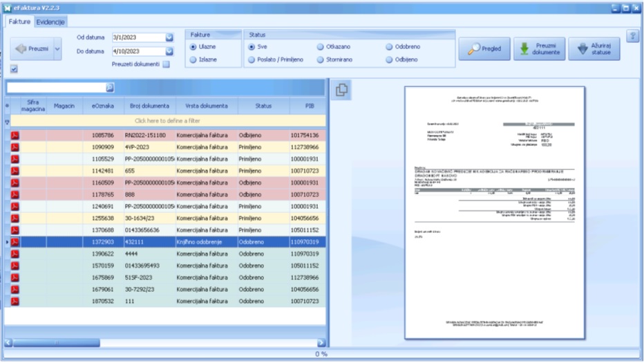This screenshot has height=363, width=644.
Task: Sort by Magacin column header
Action: click(x=64, y=106)
